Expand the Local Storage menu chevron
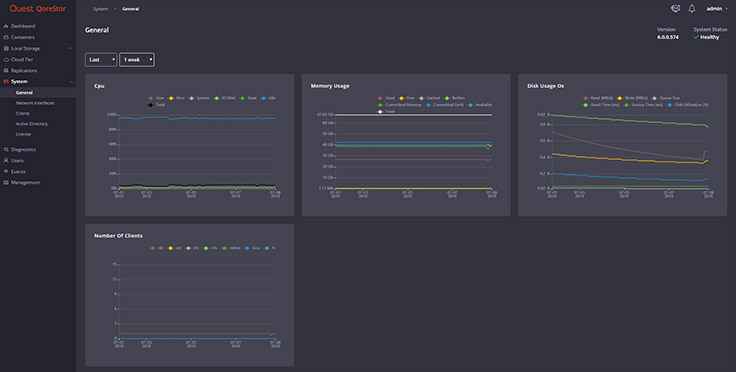Screen dimensions: 736x372 (x=70, y=48)
